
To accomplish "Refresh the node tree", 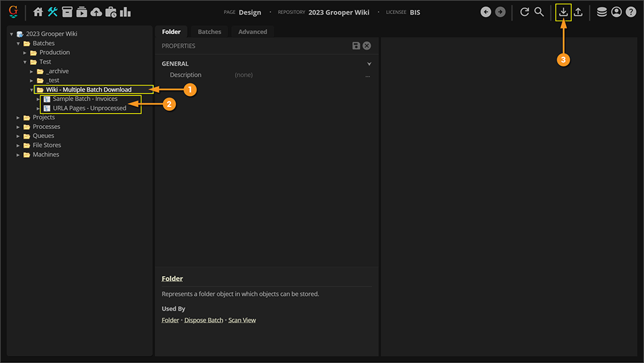I will coord(524,12).
